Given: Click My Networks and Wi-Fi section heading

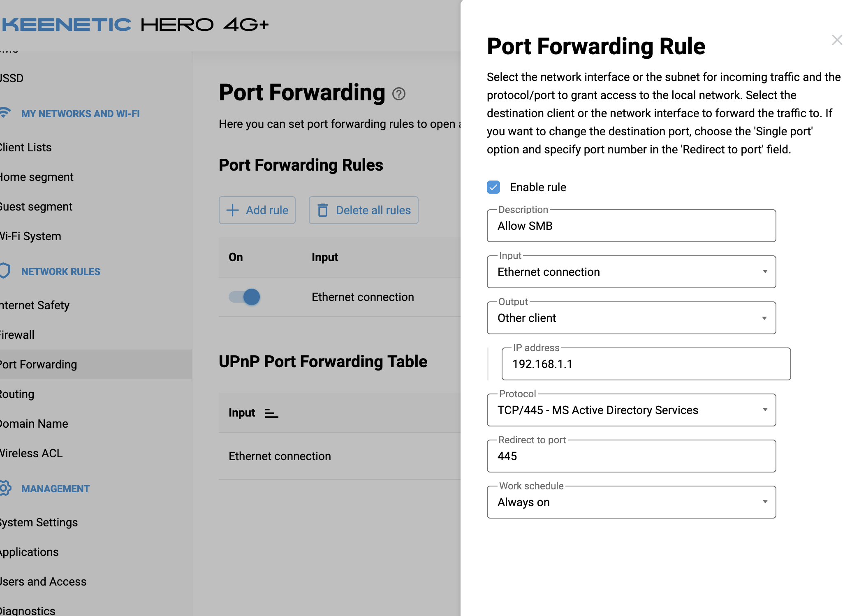Looking at the screenshot, I should pyautogui.click(x=81, y=113).
